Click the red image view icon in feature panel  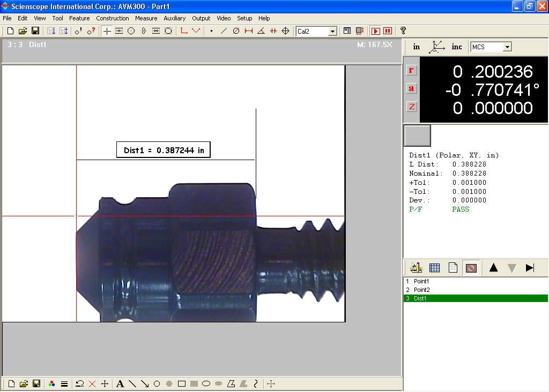click(471, 268)
